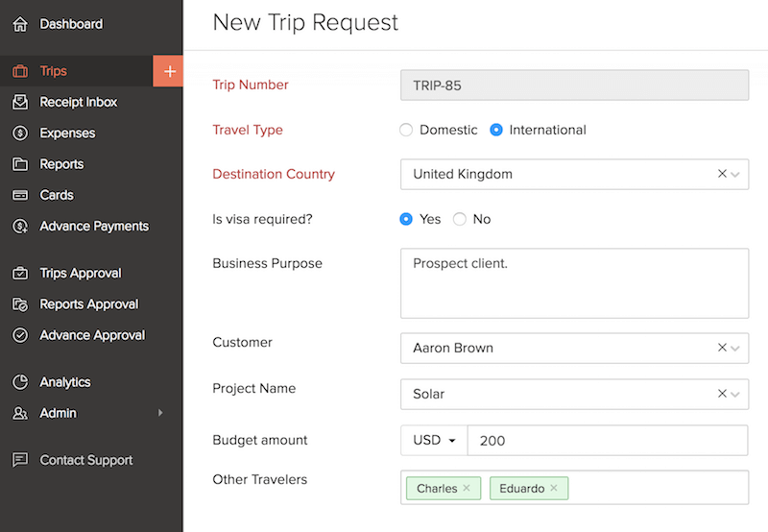Viewport: 768px width, 532px height.
Task: Open the Destination Country dropdown arrow
Action: (735, 175)
